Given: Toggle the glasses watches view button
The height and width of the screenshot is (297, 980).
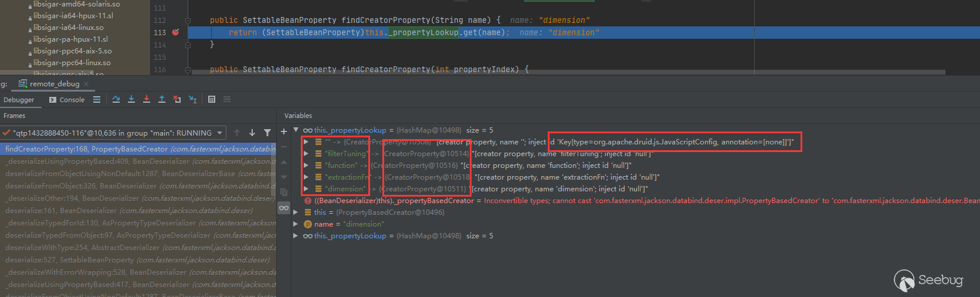Looking at the screenshot, I should click(x=284, y=208).
